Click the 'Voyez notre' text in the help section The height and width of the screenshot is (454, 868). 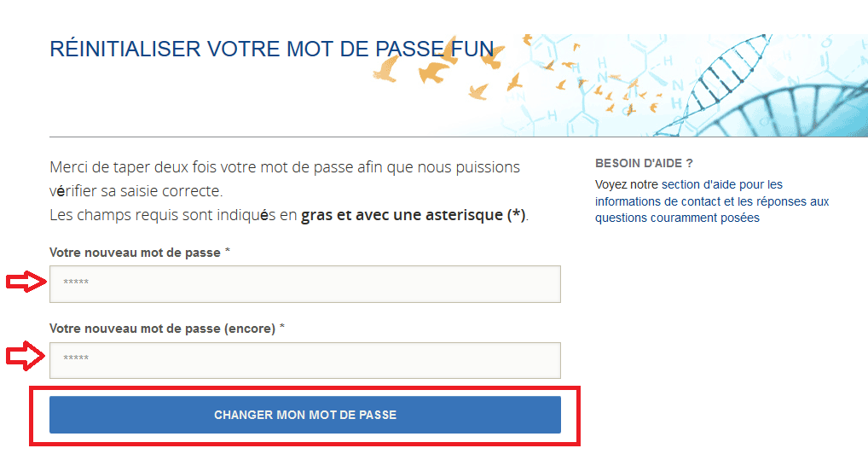point(627,184)
